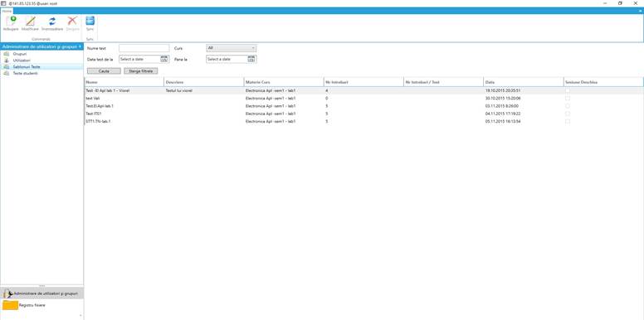Image resolution: width=644 pixels, height=320 pixels.
Task: Collapse the Administrare de utilizatori si grupuri panel header
Action: click(80, 46)
